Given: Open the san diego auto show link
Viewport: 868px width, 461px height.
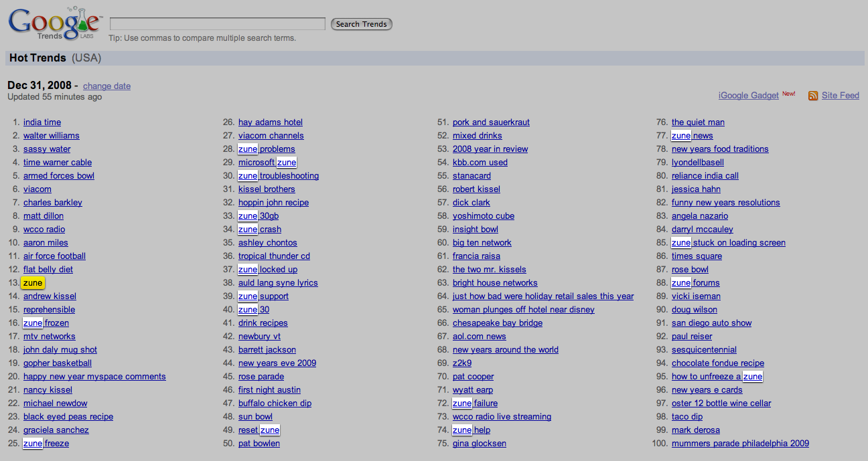Looking at the screenshot, I should (x=712, y=323).
